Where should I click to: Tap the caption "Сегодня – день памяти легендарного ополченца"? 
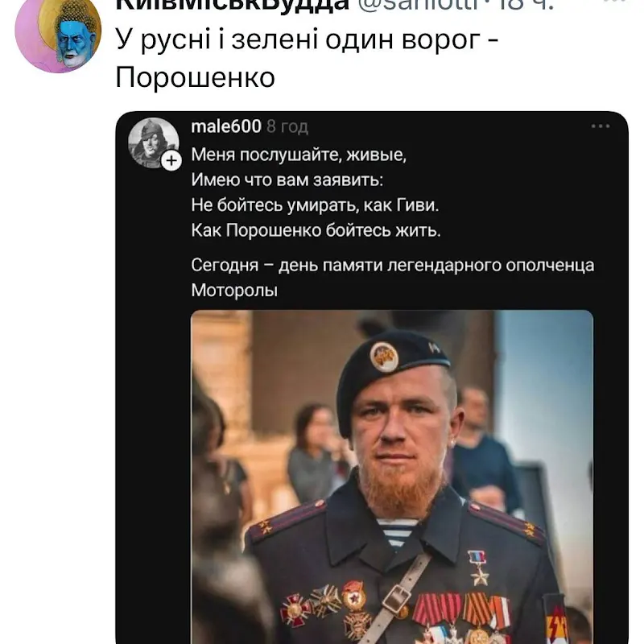click(392, 265)
